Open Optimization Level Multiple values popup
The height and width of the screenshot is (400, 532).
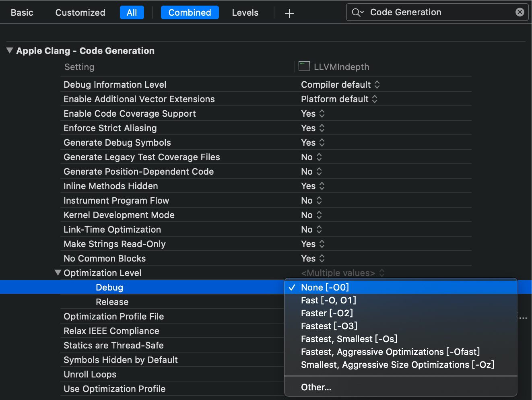pos(343,273)
